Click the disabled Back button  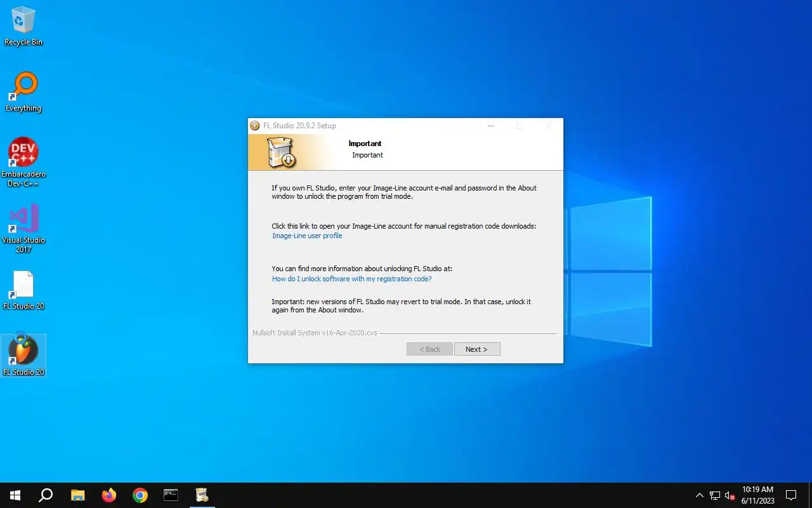pyautogui.click(x=429, y=349)
